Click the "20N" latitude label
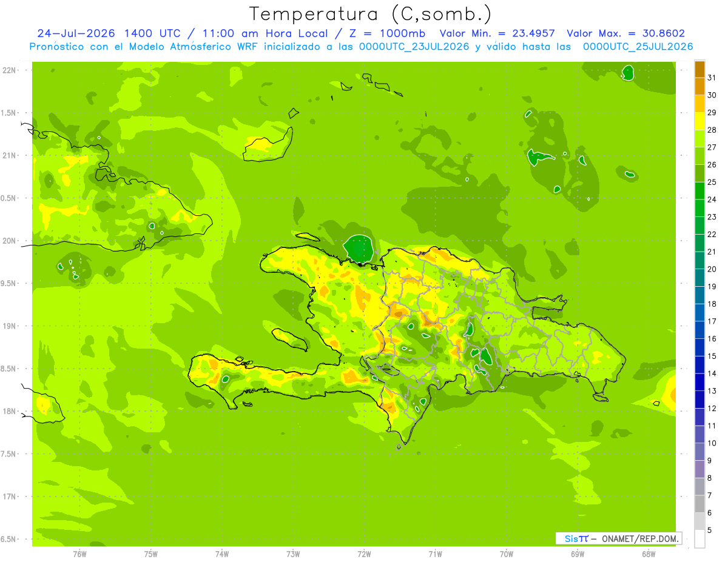The height and width of the screenshot is (562, 728). click(x=9, y=241)
